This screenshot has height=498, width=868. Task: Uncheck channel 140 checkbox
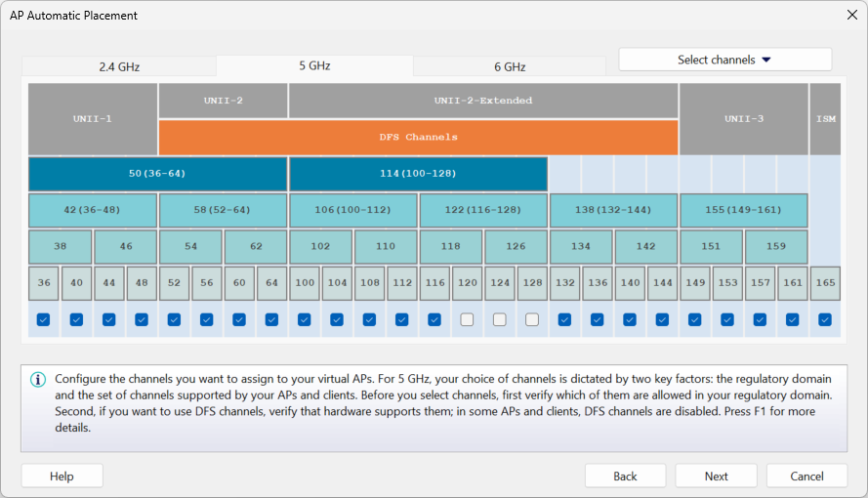pyautogui.click(x=630, y=319)
